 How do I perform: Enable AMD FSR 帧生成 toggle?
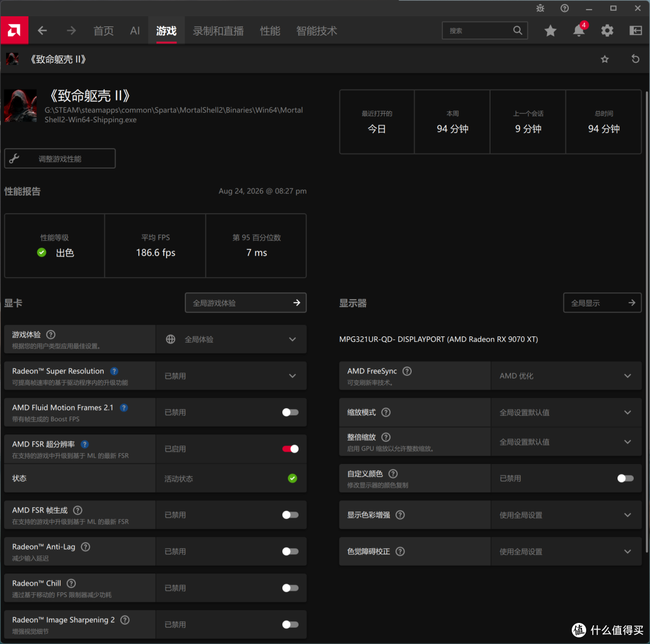pyautogui.click(x=290, y=515)
